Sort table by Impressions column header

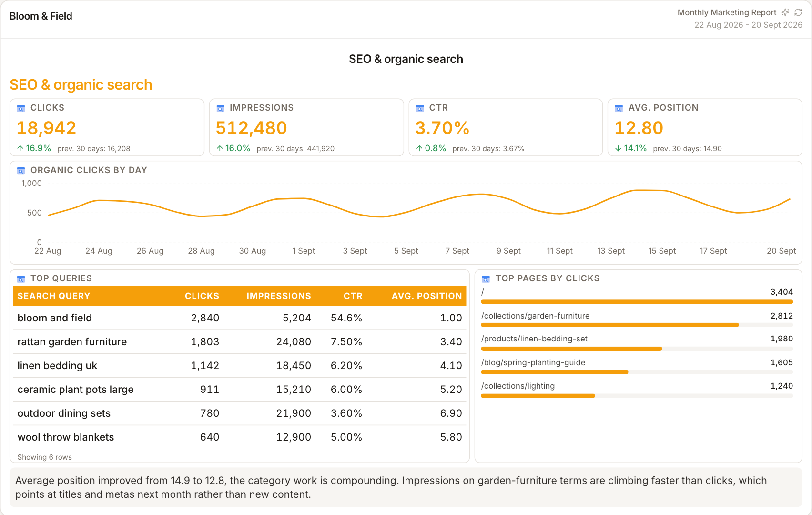pyautogui.click(x=270, y=296)
